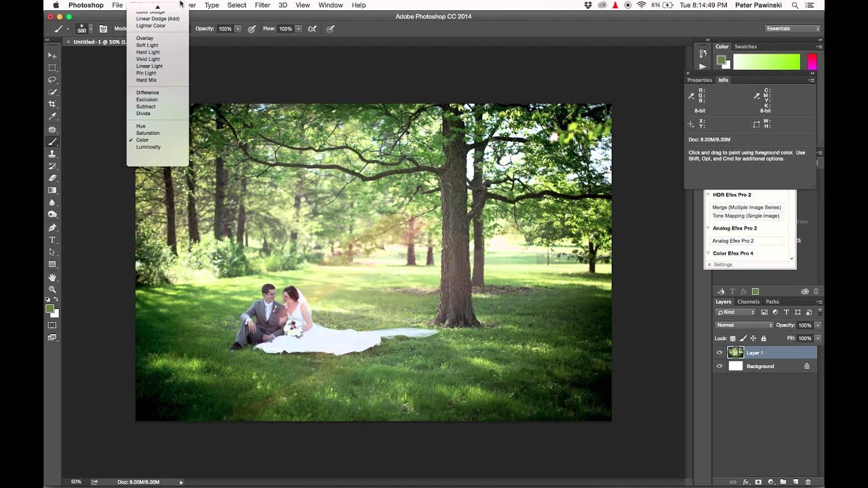
Task: Toggle pixel layer filter icon
Action: [x=764, y=312]
